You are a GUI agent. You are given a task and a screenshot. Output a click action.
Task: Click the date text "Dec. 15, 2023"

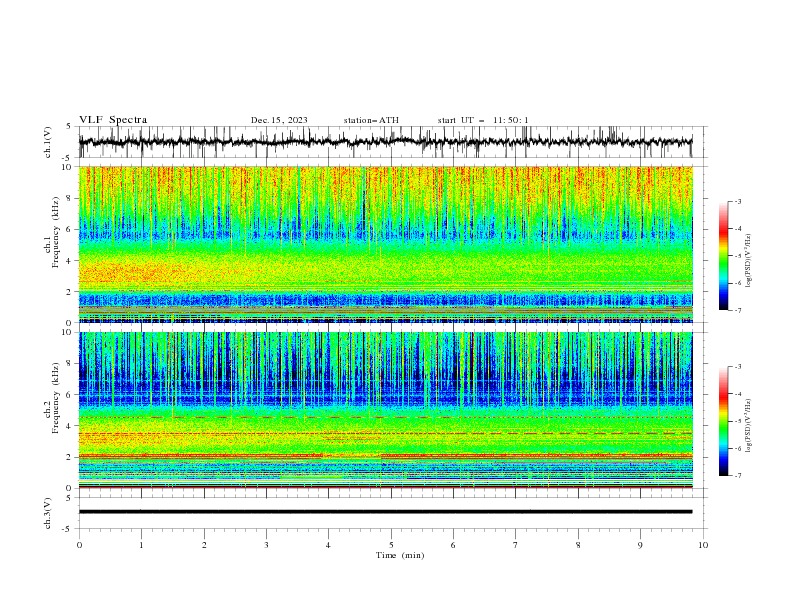click(279, 120)
